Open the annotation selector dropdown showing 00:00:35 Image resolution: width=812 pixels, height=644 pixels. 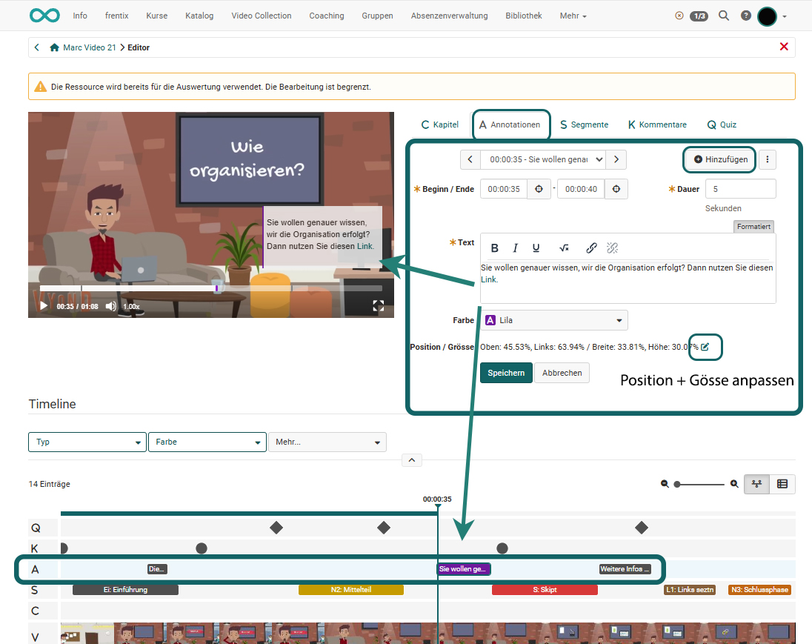[x=543, y=159]
